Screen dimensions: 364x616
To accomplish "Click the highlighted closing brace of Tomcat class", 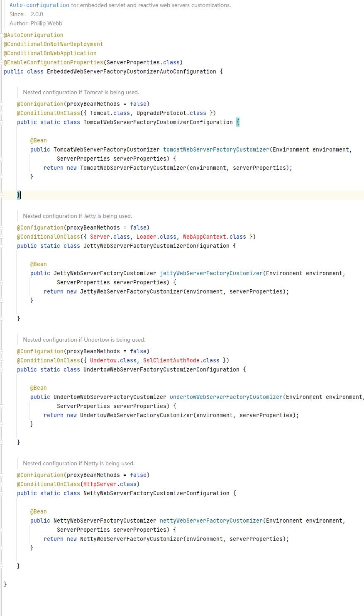I will tap(19, 195).
